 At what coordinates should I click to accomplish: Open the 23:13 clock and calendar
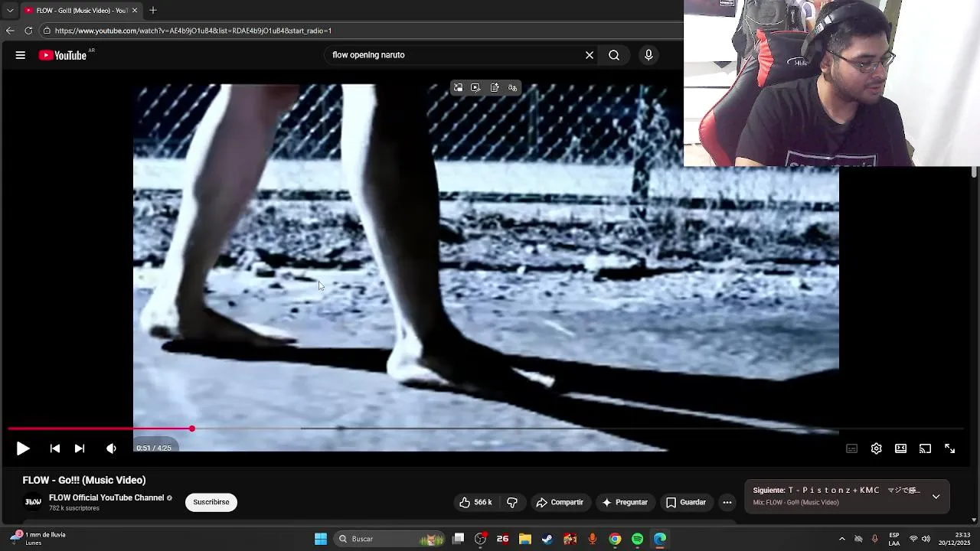(954, 539)
